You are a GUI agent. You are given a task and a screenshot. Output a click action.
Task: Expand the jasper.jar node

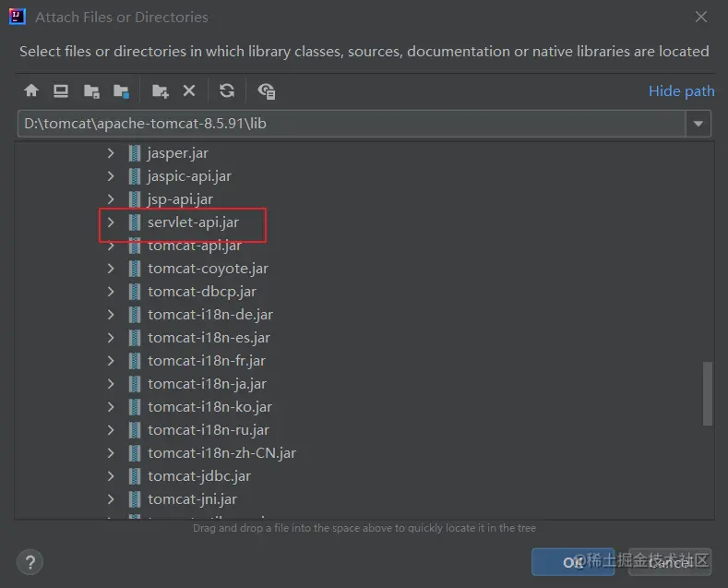point(111,153)
